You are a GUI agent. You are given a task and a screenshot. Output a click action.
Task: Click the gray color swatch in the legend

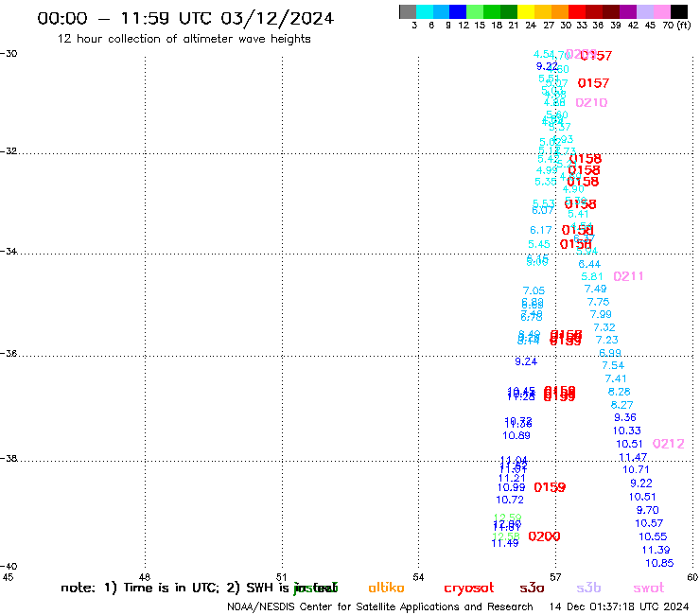pos(408,11)
